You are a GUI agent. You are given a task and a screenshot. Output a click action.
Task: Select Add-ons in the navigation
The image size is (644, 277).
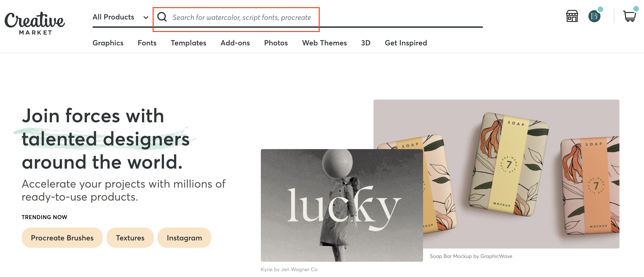pos(235,43)
